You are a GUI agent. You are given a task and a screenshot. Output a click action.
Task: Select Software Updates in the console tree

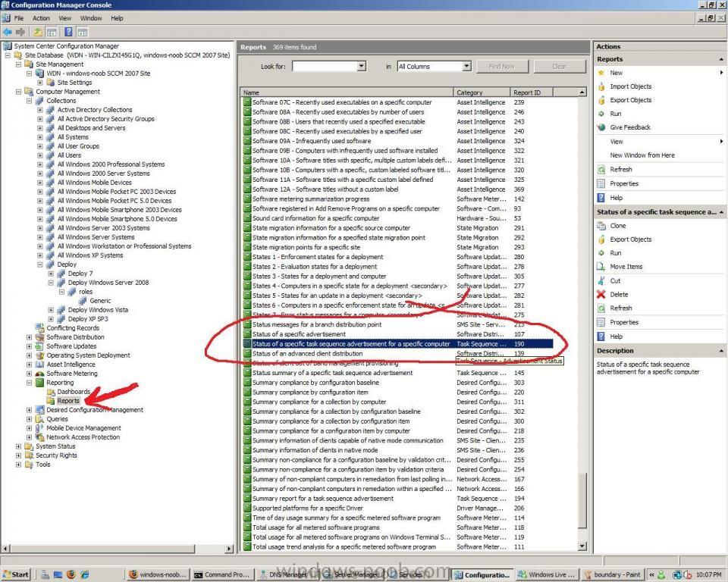[71, 346]
